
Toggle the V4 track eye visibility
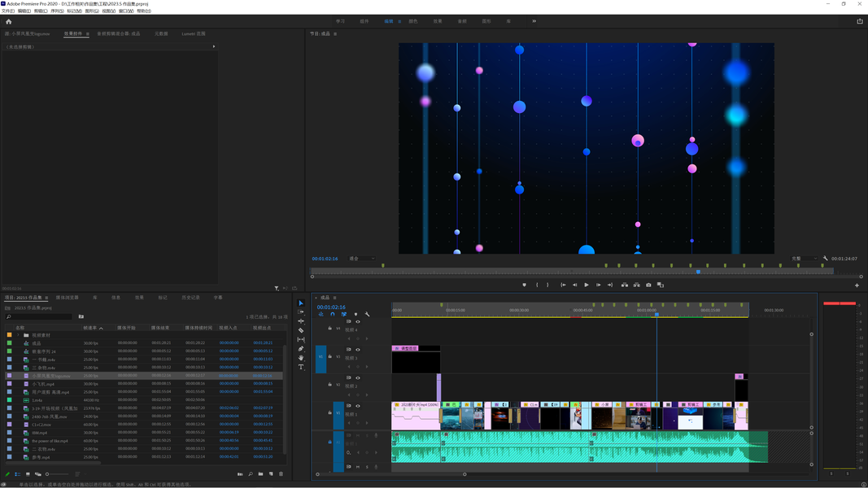(358, 322)
